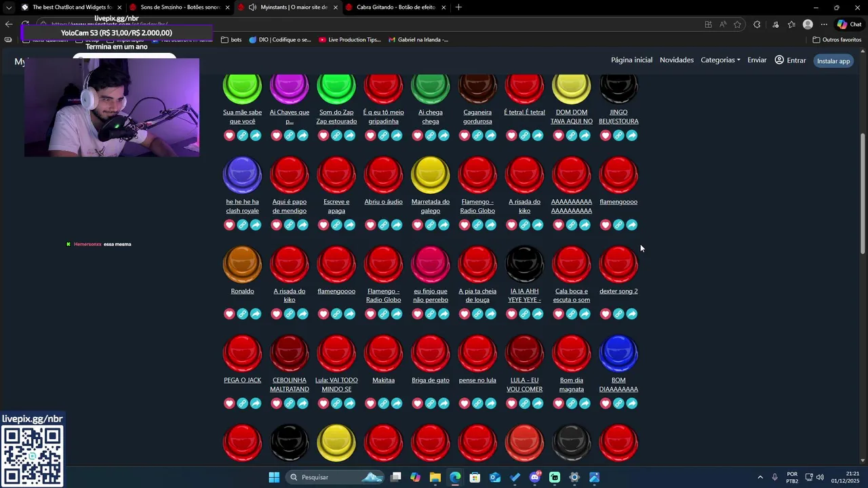Open 'Lula: VAI TODO MINDO SE' link

pyautogui.click(x=336, y=384)
